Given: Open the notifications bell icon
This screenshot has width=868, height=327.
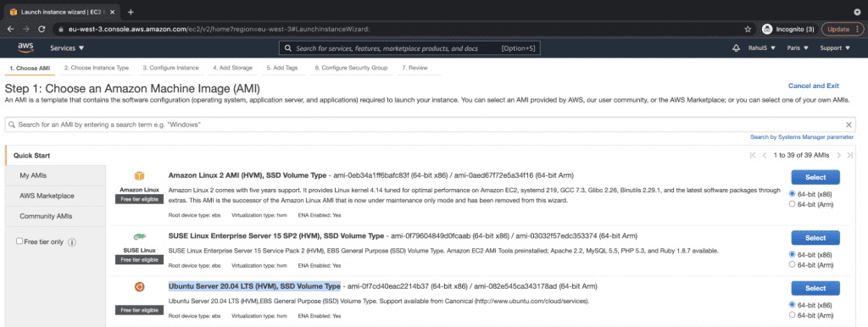Looking at the screenshot, I should click(736, 48).
